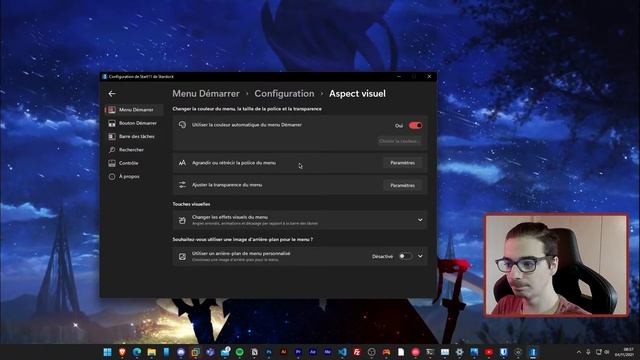Open Visual Studio Code from the taskbar
The image size is (640, 360).
tap(342, 352)
